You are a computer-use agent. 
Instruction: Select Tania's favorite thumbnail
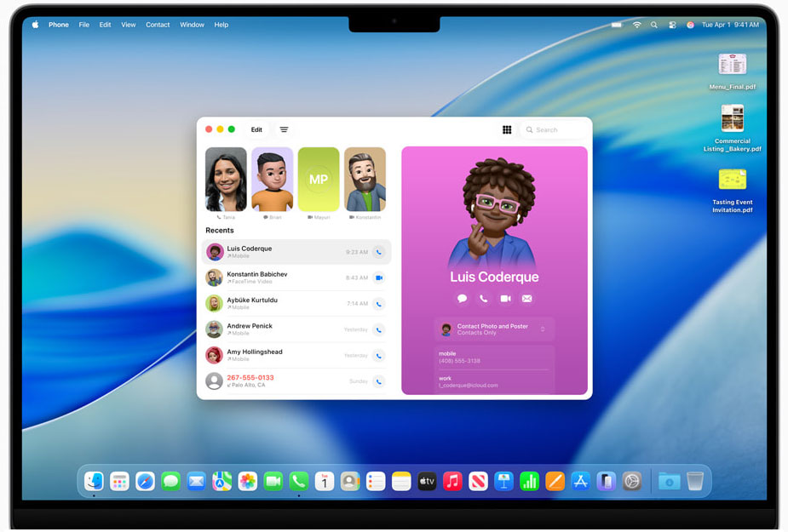coord(225,179)
